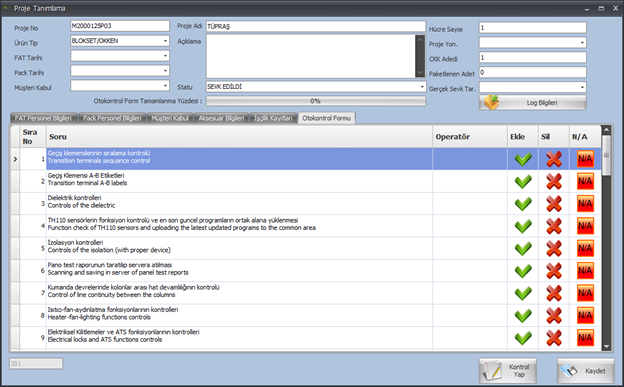Click the OKK Adedi input field

click(x=532, y=57)
